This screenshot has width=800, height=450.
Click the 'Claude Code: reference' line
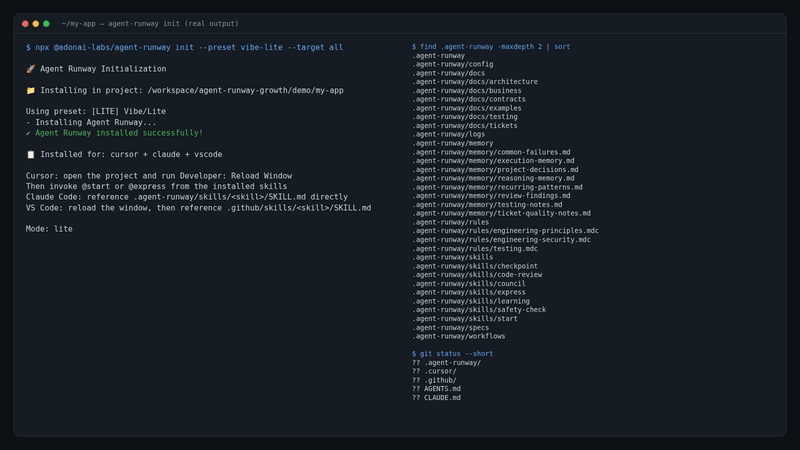[x=187, y=197]
